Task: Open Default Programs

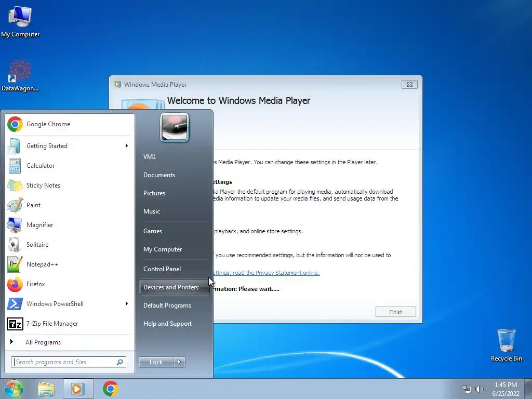Action: (175, 305)
